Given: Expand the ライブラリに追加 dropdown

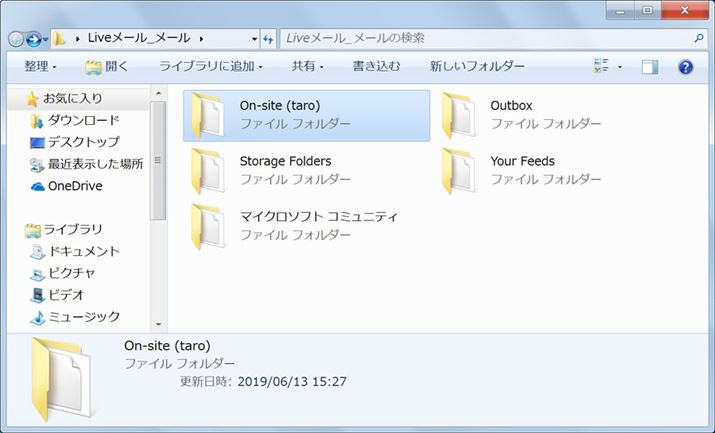Looking at the screenshot, I should pyautogui.click(x=210, y=67).
